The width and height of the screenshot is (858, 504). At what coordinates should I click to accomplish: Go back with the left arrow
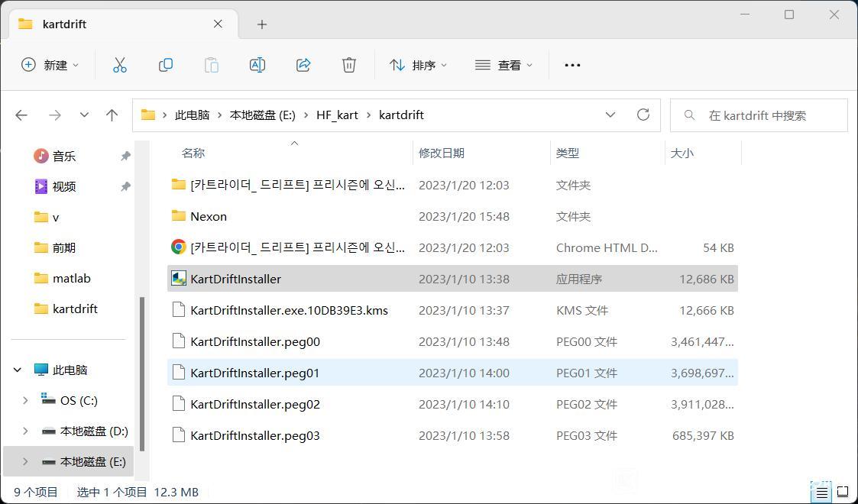click(21, 115)
